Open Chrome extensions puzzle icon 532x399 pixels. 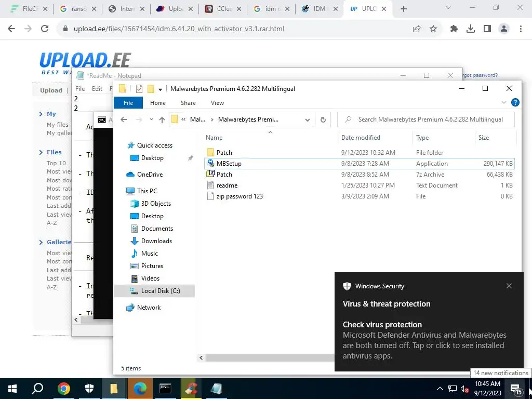[454, 29]
